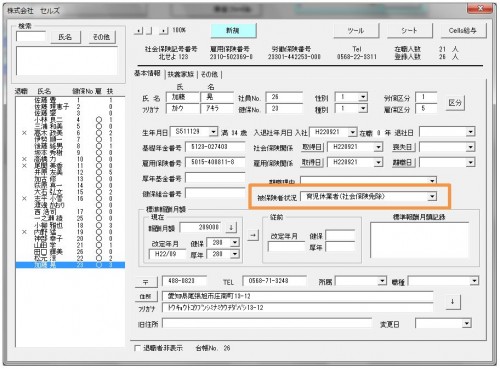The height and width of the screenshot is (369, 500).
Task: Open the 被保険者状況 dropdown arrow
Action: pyautogui.click(x=432, y=196)
